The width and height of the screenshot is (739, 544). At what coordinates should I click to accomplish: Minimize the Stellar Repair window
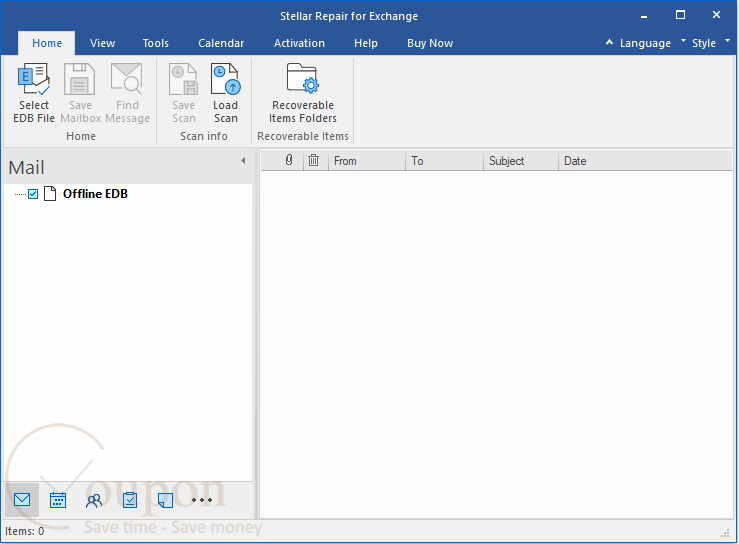[x=644, y=16]
